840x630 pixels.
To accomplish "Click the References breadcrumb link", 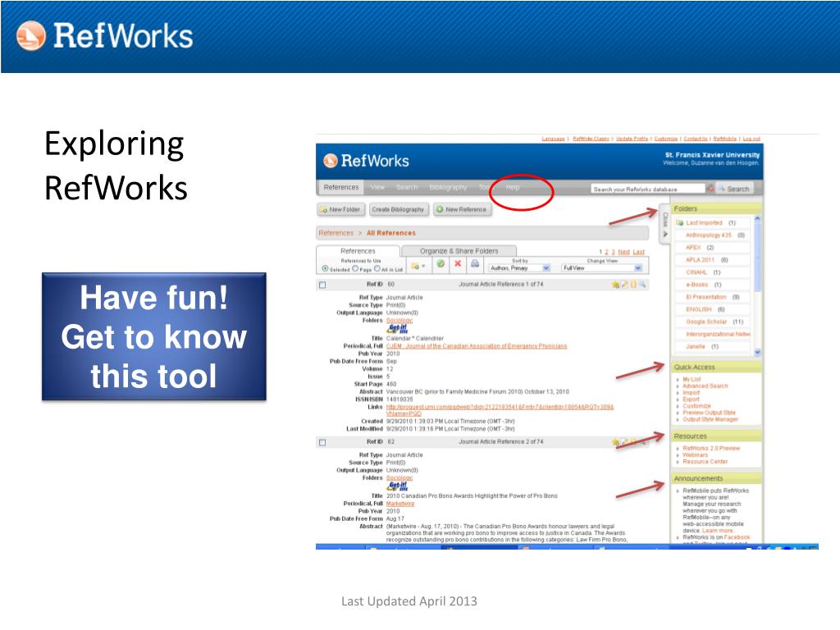I will point(336,233).
